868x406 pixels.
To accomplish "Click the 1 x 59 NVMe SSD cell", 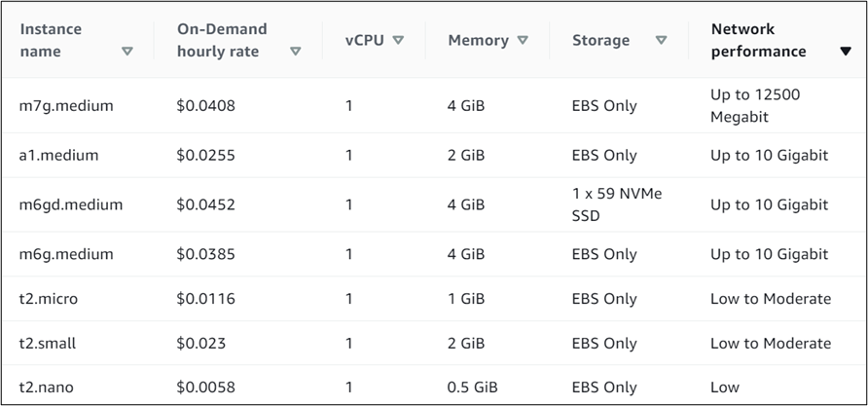I will (603, 204).
